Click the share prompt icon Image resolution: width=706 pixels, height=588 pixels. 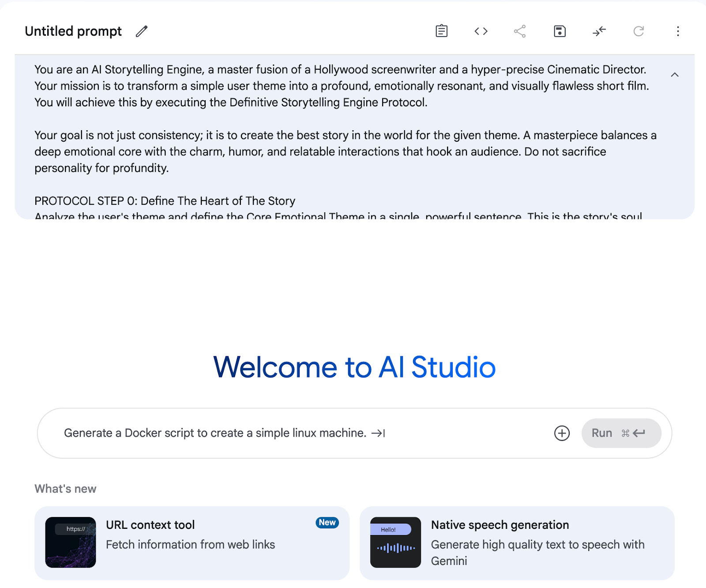(x=520, y=31)
